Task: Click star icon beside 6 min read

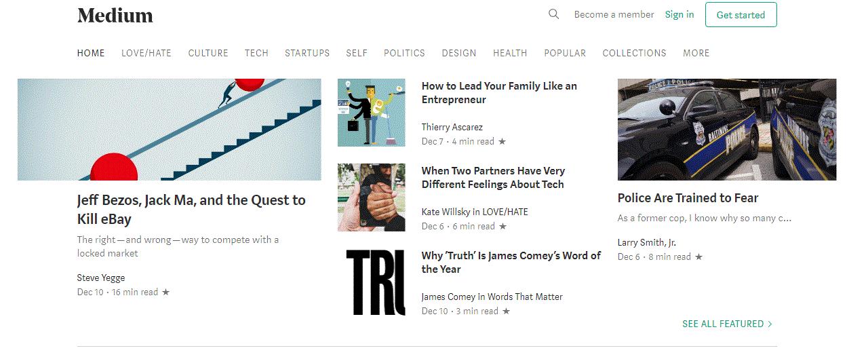Action: tap(502, 227)
